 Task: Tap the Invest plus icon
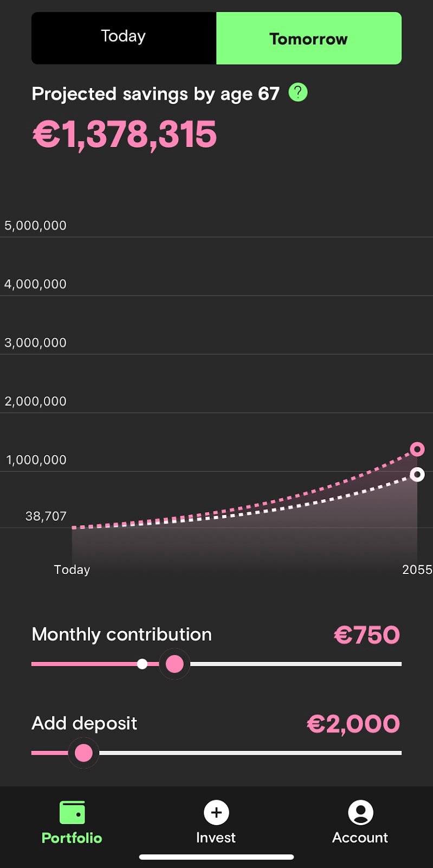[x=216, y=813]
